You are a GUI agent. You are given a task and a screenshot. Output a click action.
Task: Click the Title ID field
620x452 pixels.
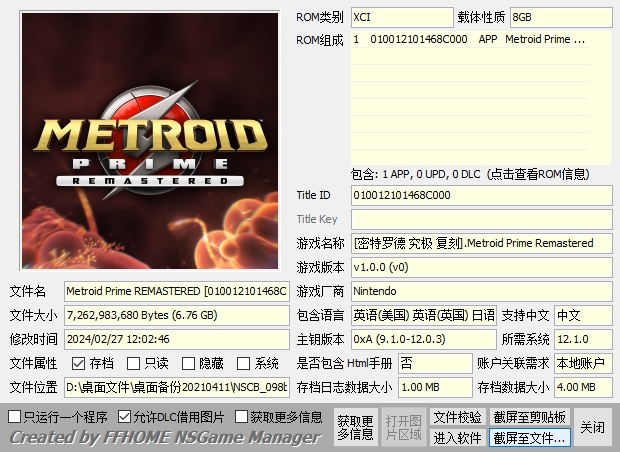481,195
